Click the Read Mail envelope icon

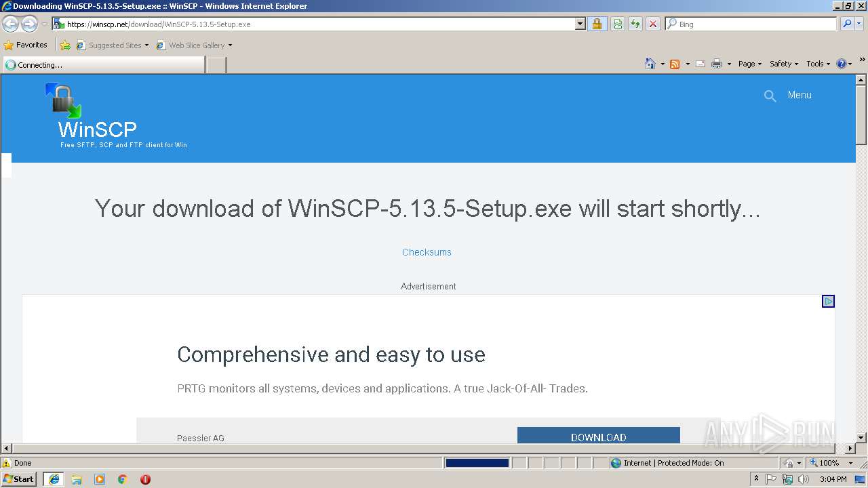point(701,64)
